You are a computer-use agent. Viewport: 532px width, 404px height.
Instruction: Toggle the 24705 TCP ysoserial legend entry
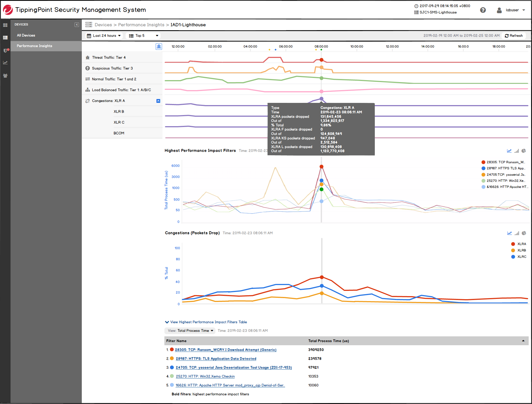coord(503,175)
